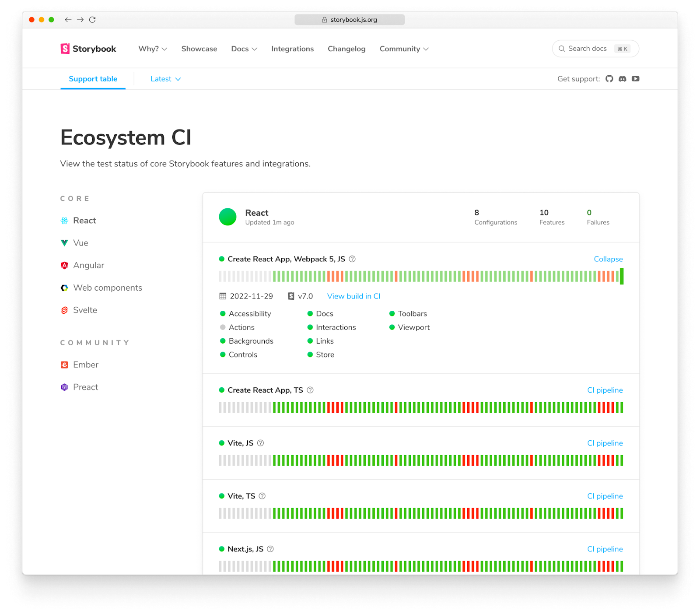The width and height of the screenshot is (700, 614).
Task: Open Discord support icon
Action: pyautogui.click(x=622, y=79)
